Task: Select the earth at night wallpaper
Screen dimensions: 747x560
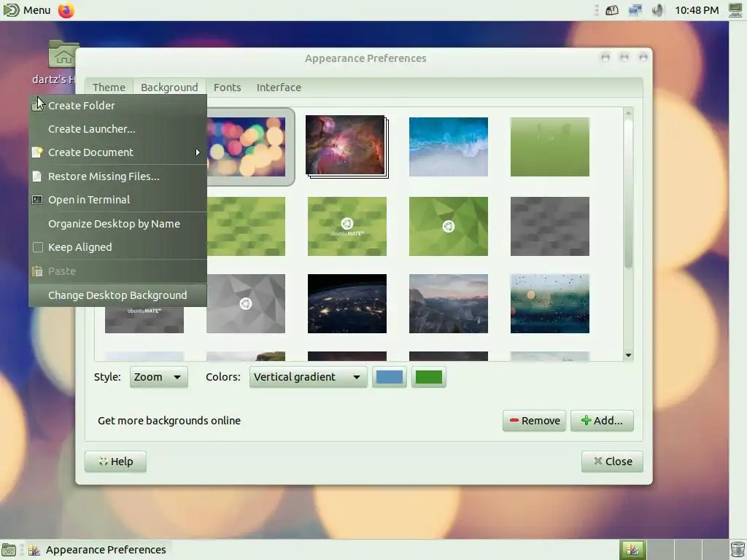Action: tap(347, 303)
